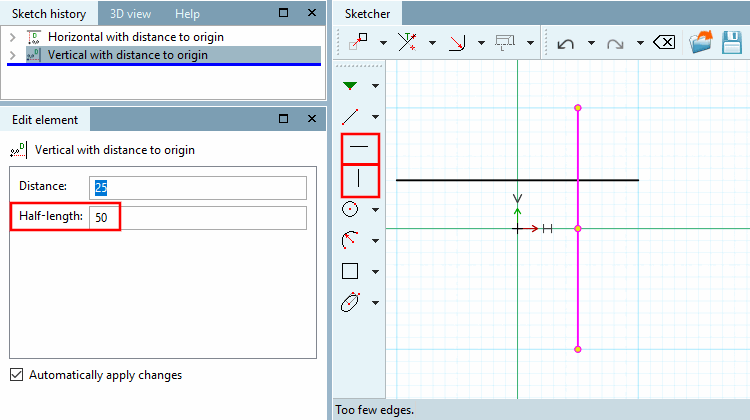Select the ellipse tool
Viewport: 750px width, 420px height.
(350, 302)
